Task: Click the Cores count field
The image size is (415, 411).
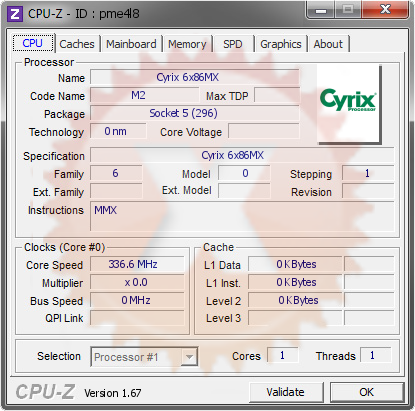Action: coord(283,355)
